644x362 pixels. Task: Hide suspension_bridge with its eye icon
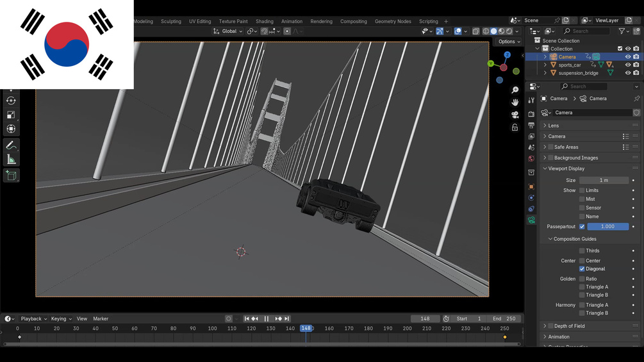point(627,73)
